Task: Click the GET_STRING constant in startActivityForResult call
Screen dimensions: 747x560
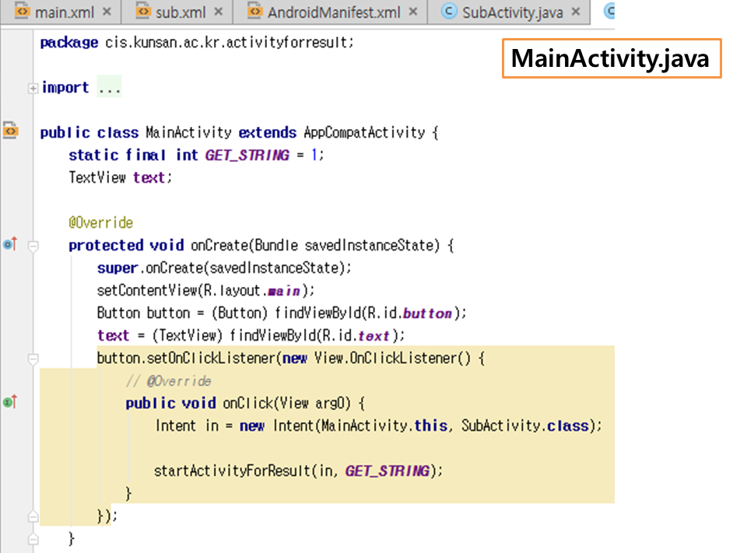Action: coord(387,471)
